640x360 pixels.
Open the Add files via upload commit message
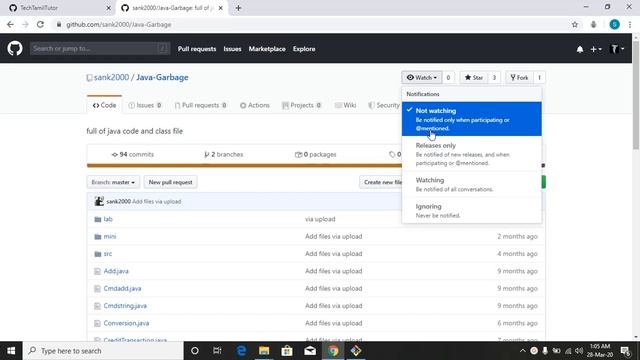tap(156, 202)
